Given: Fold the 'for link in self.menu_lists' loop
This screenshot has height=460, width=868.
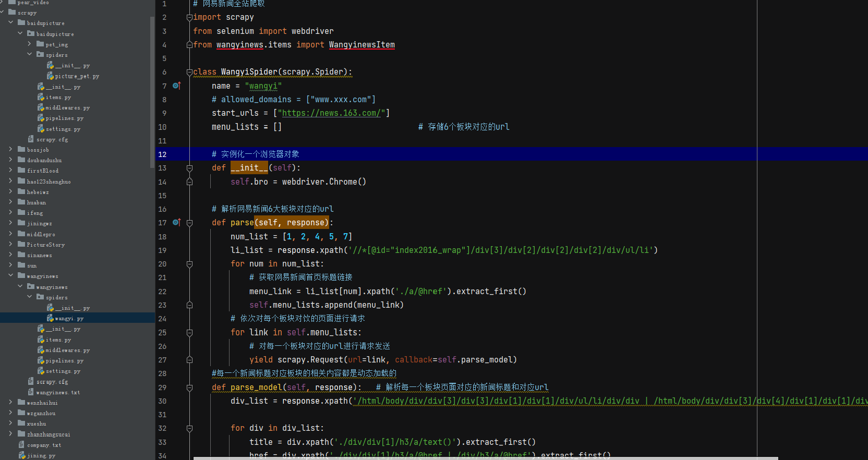Looking at the screenshot, I should pyautogui.click(x=189, y=332).
